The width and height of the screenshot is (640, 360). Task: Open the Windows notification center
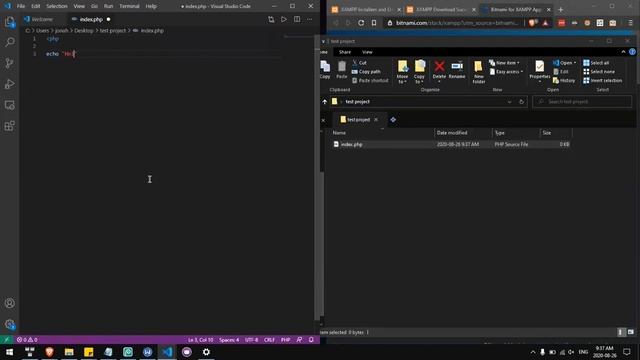pyautogui.click(x=627, y=352)
